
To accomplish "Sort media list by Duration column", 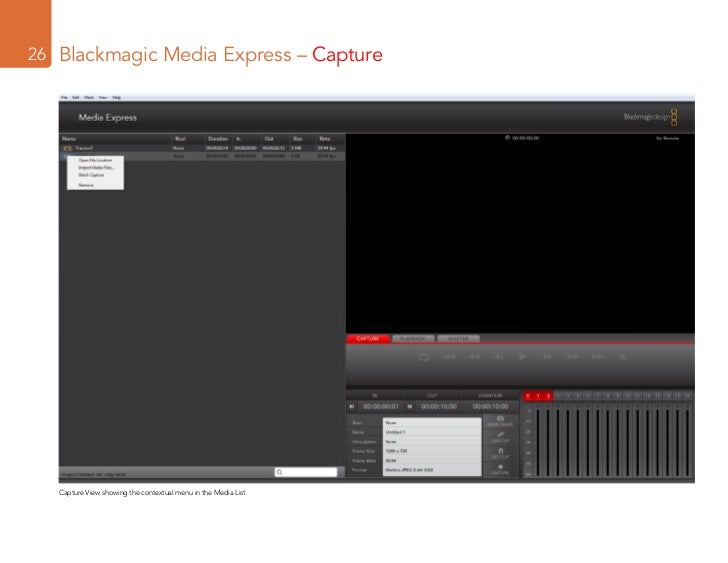I will pos(219,139).
